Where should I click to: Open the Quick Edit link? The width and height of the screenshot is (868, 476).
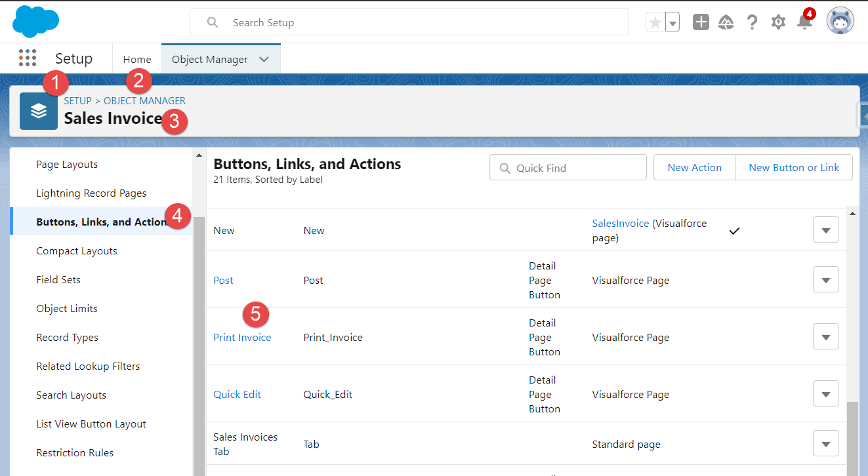[237, 394]
